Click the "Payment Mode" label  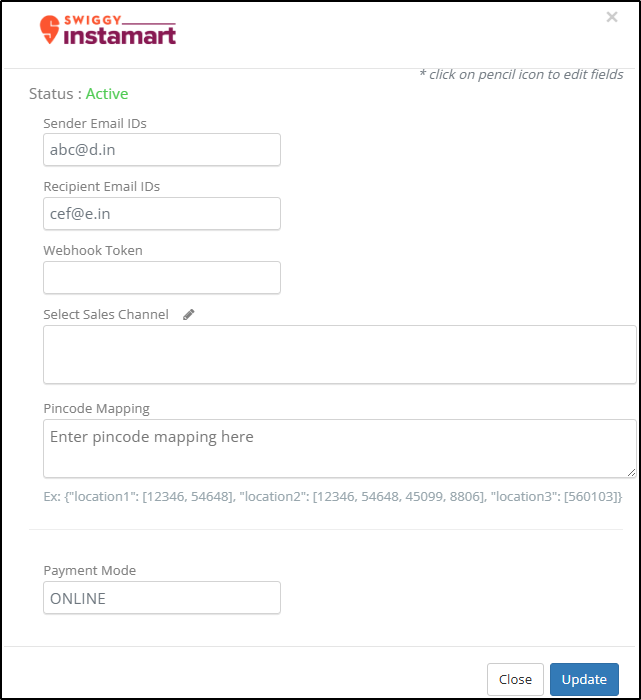point(90,571)
